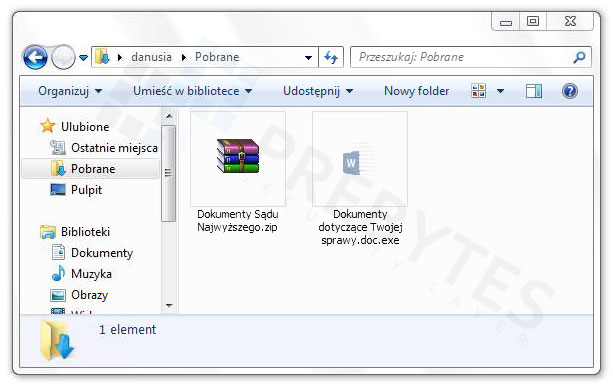The height and width of the screenshot is (385, 613).
Task: Open the recent pages dropdown arrow
Action: click(83, 58)
